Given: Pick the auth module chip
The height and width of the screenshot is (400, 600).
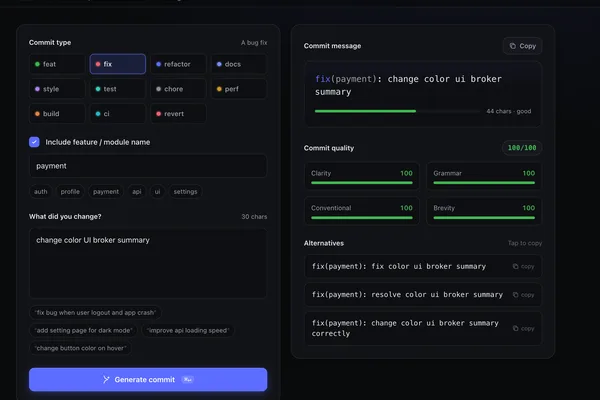Looking at the screenshot, I should tap(41, 191).
